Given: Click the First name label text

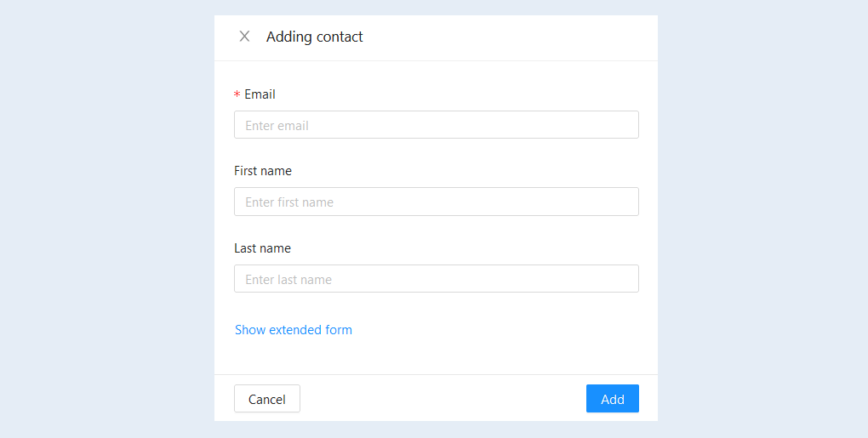Looking at the screenshot, I should point(263,171).
